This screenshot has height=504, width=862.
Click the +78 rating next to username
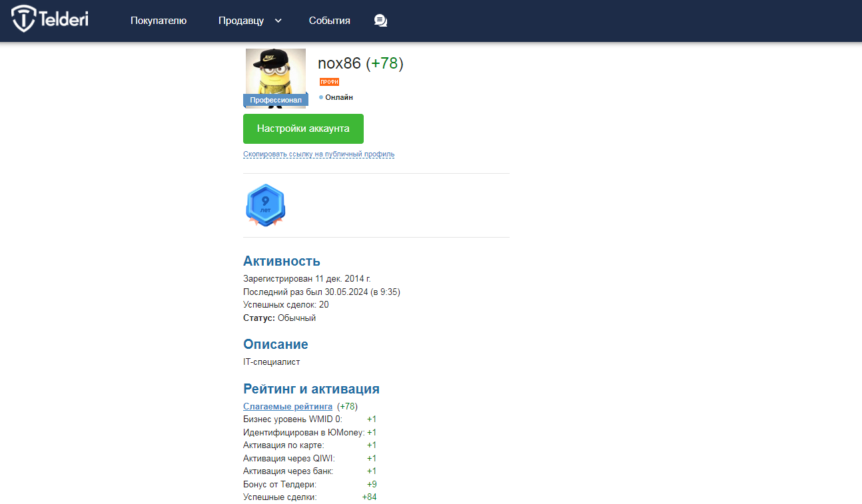coord(384,63)
